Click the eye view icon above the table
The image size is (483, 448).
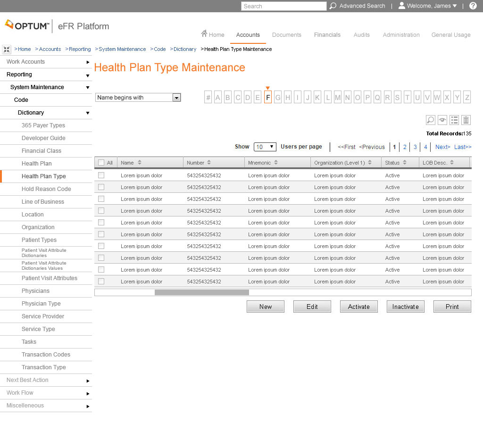point(442,120)
